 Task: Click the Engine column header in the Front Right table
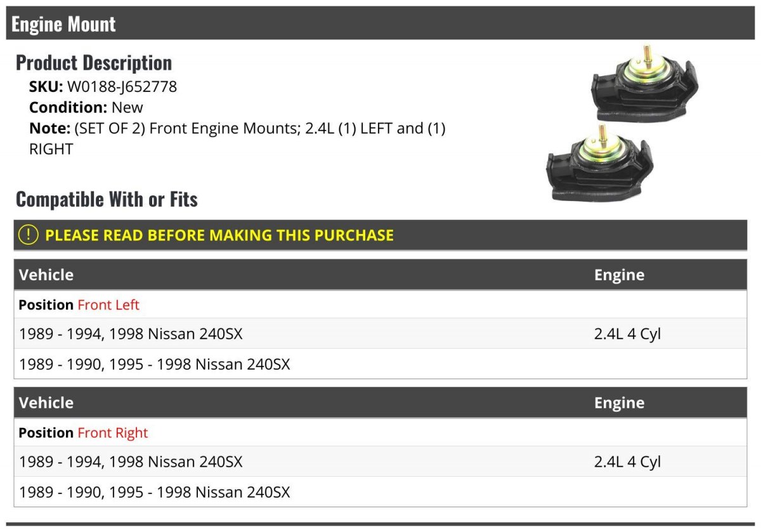click(x=619, y=403)
